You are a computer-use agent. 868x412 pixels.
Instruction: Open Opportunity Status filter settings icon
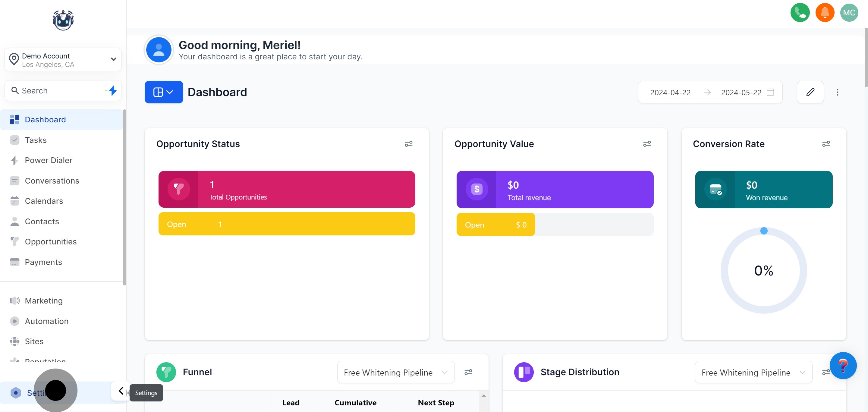408,144
